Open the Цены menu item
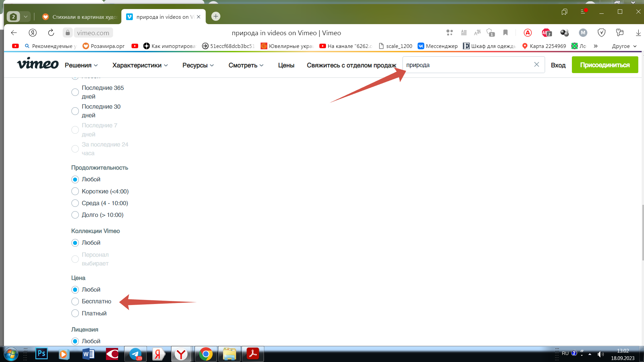 (286, 65)
